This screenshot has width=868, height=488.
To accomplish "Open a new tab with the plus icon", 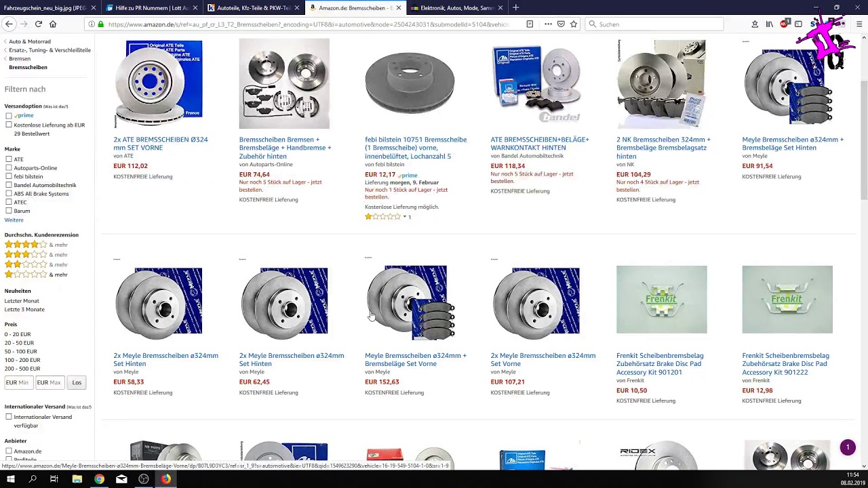I will 515,7.
